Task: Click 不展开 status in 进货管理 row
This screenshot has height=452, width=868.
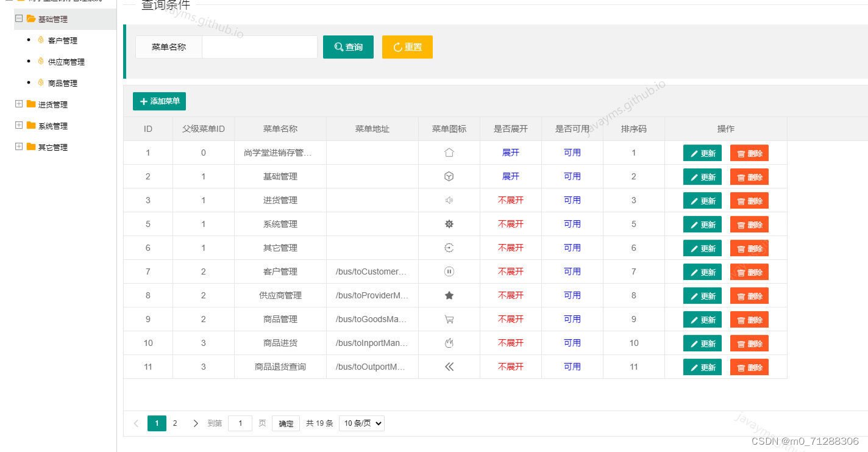Action: point(511,200)
